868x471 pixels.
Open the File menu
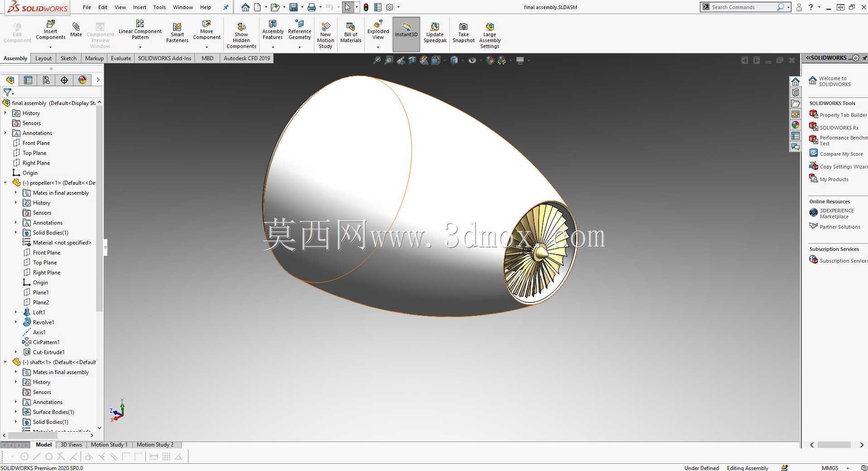[x=87, y=7]
